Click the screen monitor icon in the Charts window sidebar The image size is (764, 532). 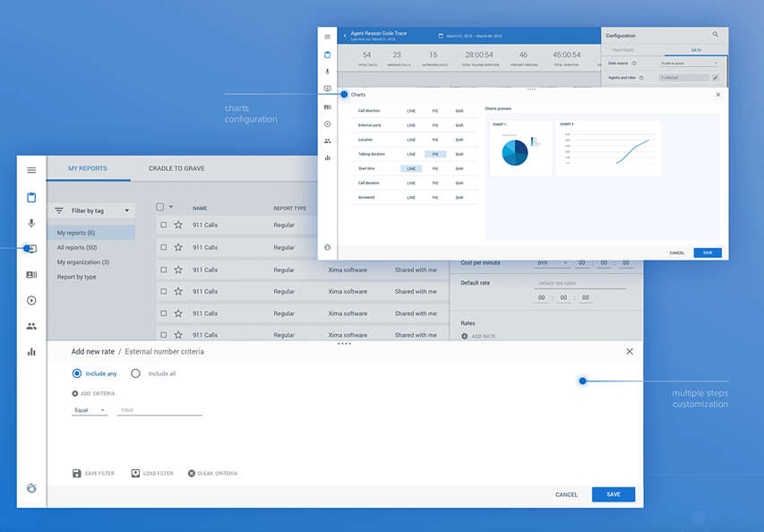pyautogui.click(x=328, y=89)
